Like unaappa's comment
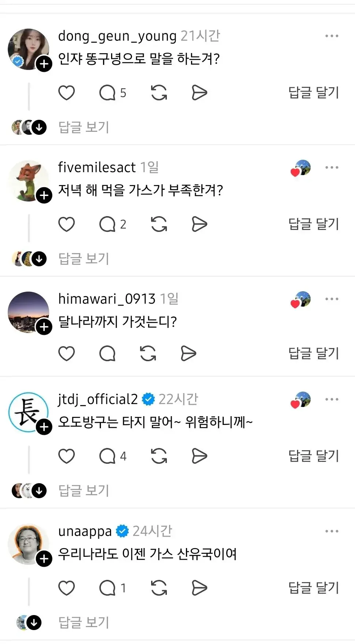Screen dimensions: 355x644 [66, 588]
